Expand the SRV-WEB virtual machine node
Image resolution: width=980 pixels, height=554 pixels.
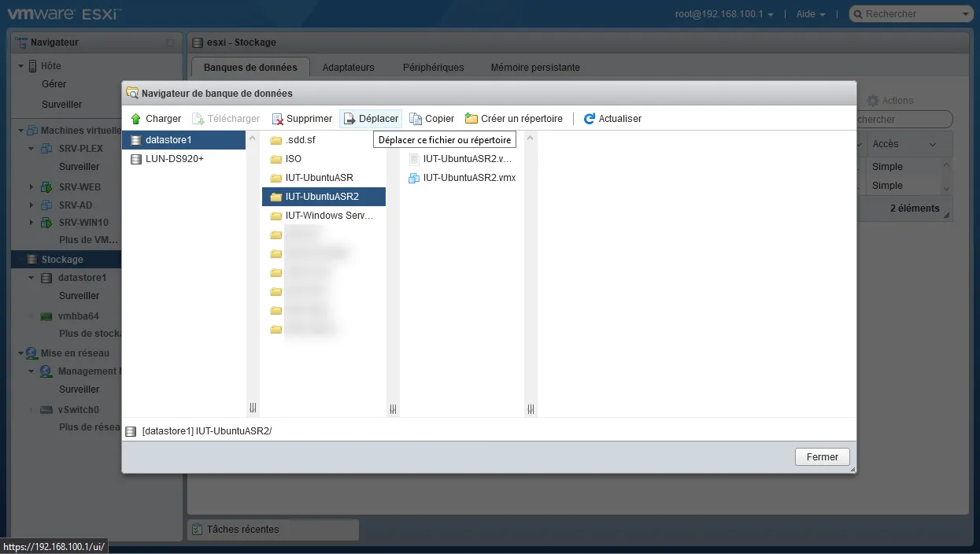coord(31,187)
